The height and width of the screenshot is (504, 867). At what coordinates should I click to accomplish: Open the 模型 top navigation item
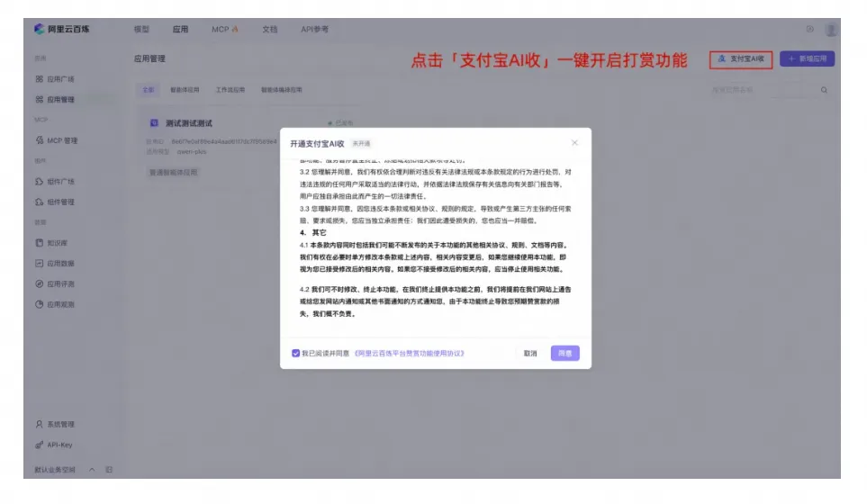[141, 30]
